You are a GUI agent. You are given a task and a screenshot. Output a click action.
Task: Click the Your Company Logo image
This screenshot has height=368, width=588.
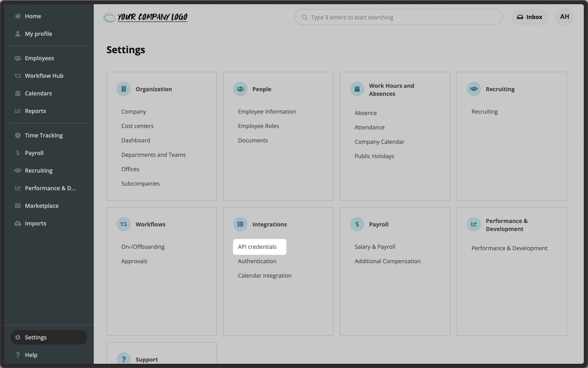pos(146,17)
